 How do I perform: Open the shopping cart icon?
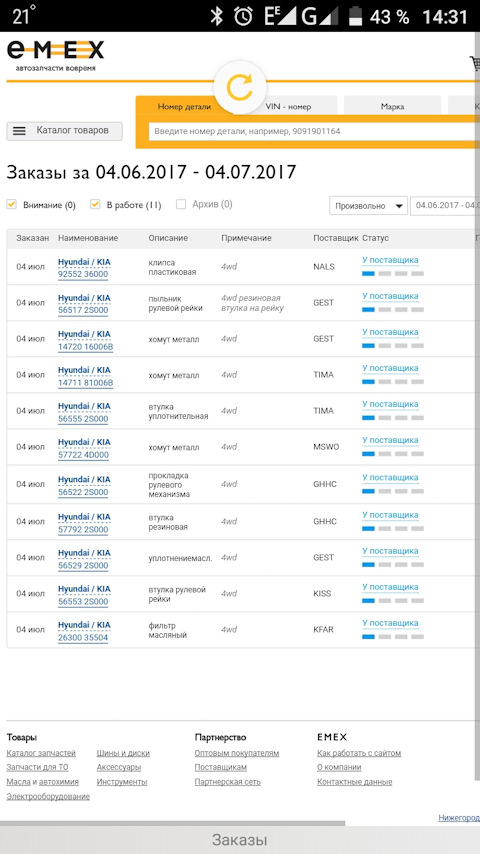[475, 64]
